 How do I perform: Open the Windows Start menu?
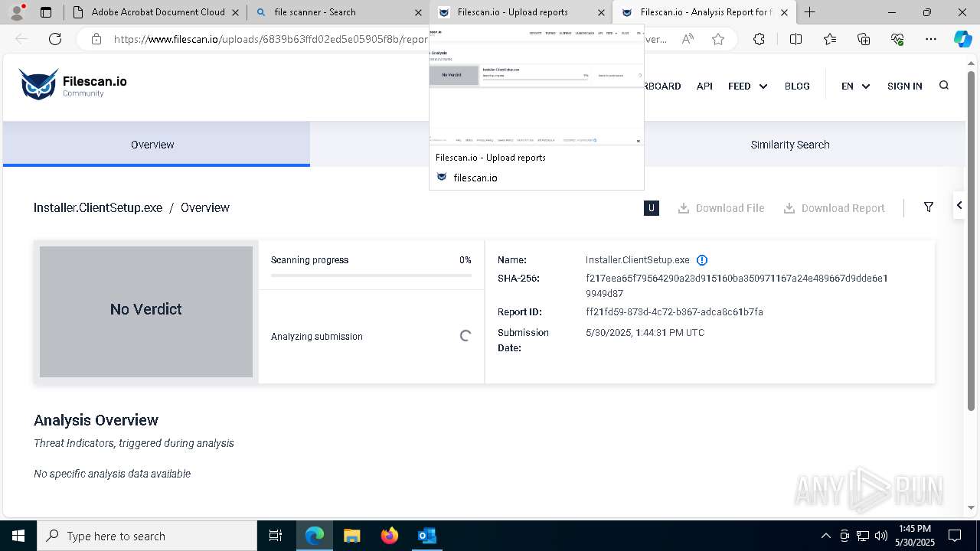coord(18,536)
